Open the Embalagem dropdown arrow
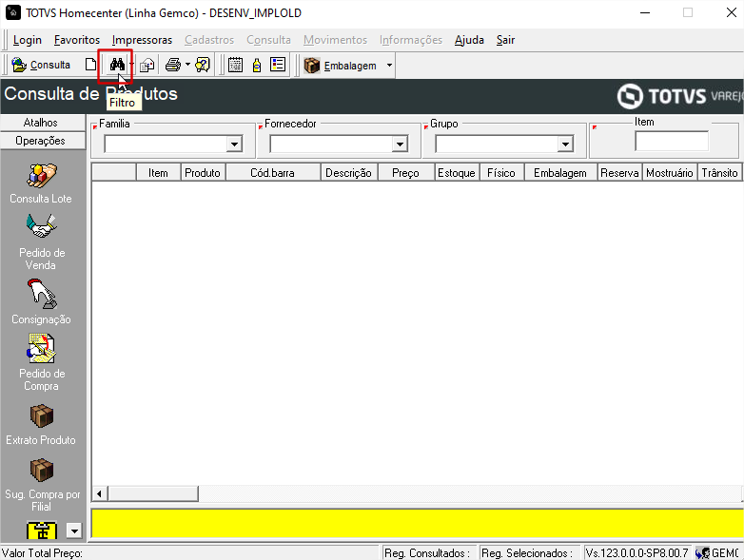This screenshot has height=560, width=744. [389, 66]
